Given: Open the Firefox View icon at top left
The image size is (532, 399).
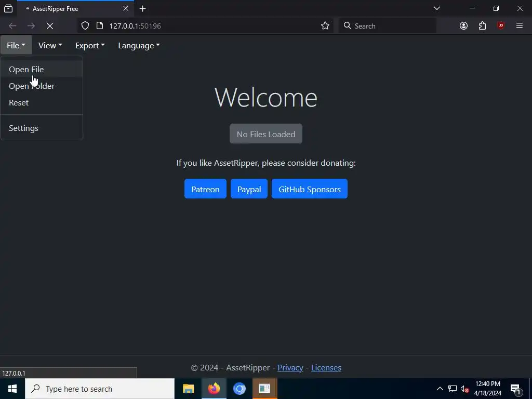Looking at the screenshot, I should (x=8, y=9).
